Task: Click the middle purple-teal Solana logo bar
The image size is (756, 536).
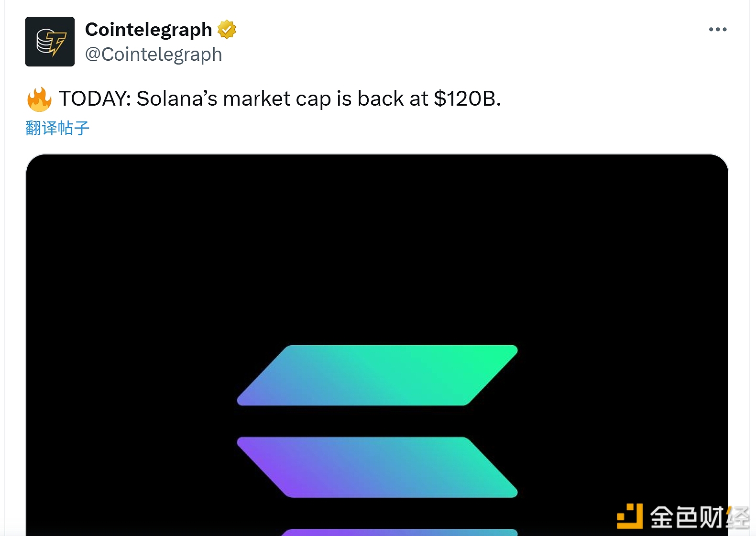Action: tap(377, 467)
